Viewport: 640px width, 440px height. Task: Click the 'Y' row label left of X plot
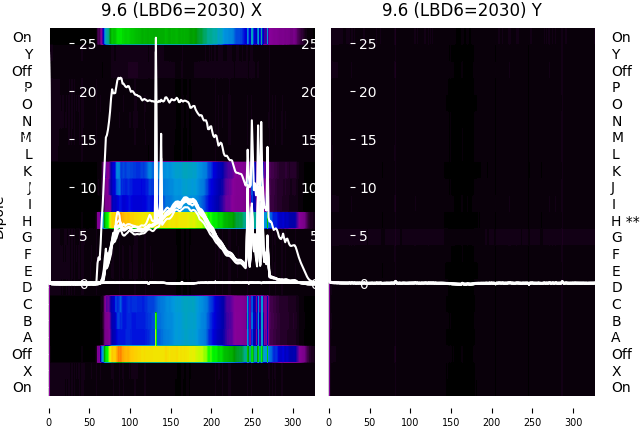(29, 54)
